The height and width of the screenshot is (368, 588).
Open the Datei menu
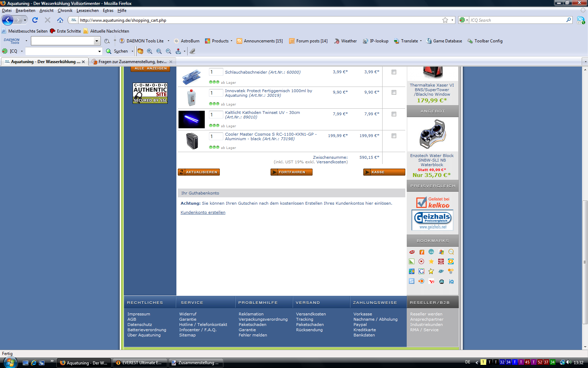(x=7, y=11)
